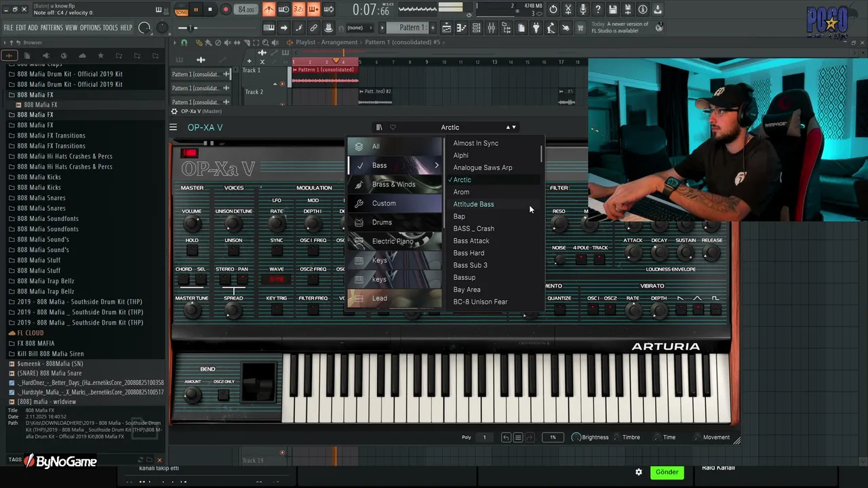Viewport: 868px width, 488px height.
Task: Choose the Brass & Winds preset category
Action: (x=395, y=184)
